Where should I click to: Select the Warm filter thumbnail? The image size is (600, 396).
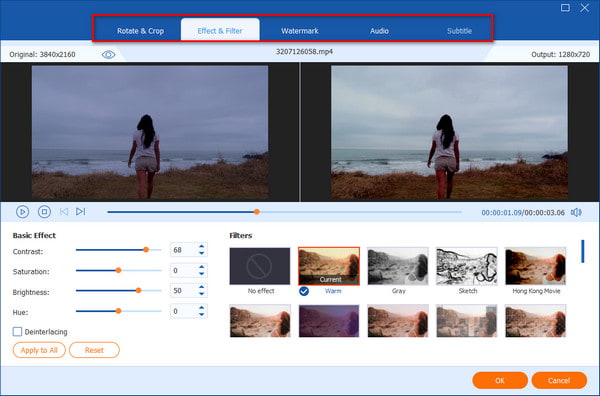pos(329,266)
